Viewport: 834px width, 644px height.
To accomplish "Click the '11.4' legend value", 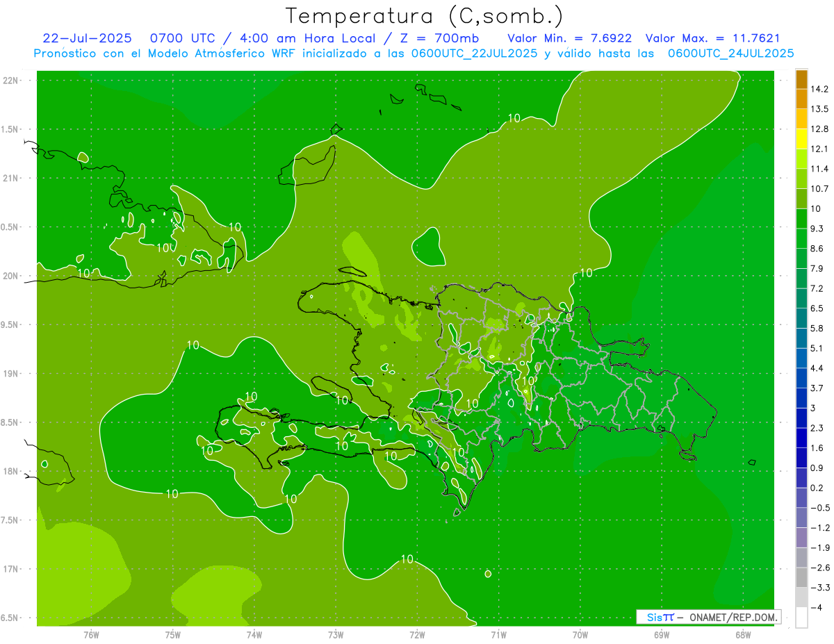I will (820, 169).
